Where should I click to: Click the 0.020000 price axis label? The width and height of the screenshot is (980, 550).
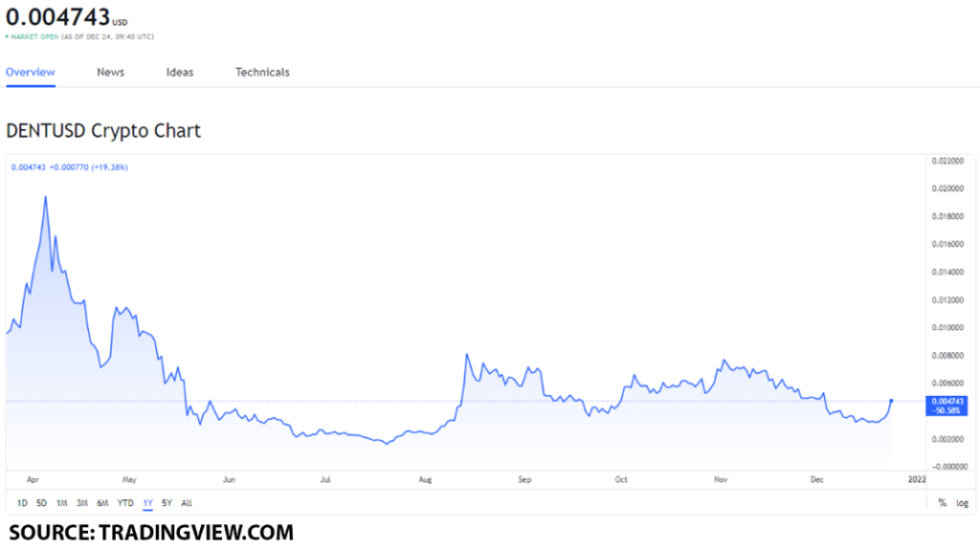(x=947, y=188)
